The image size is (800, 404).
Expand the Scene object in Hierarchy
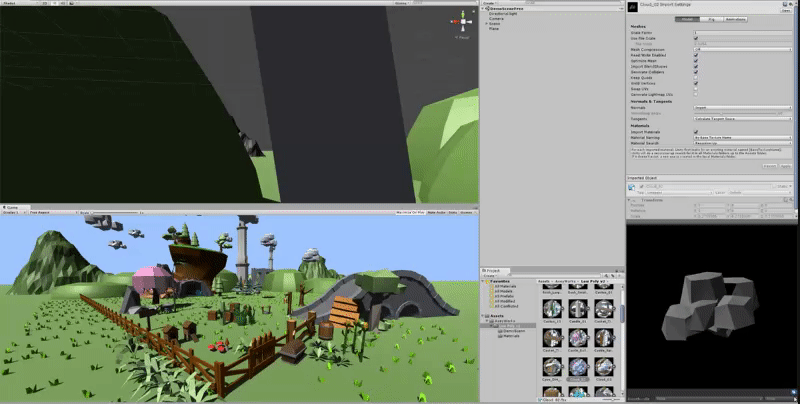[486, 23]
